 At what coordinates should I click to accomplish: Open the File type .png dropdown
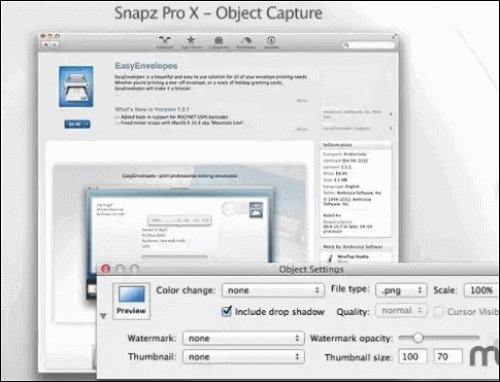click(401, 290)
